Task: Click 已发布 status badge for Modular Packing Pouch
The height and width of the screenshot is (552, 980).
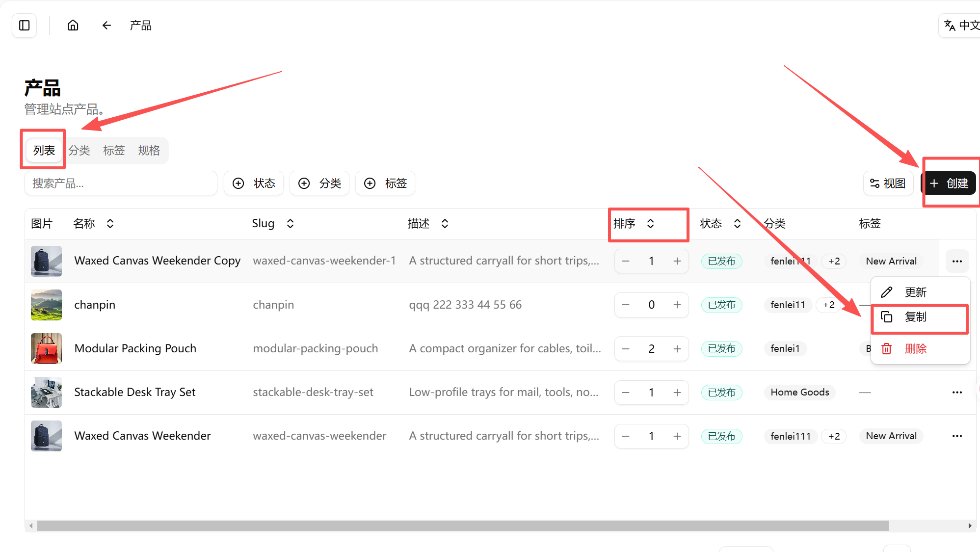Action: (721, 349)
